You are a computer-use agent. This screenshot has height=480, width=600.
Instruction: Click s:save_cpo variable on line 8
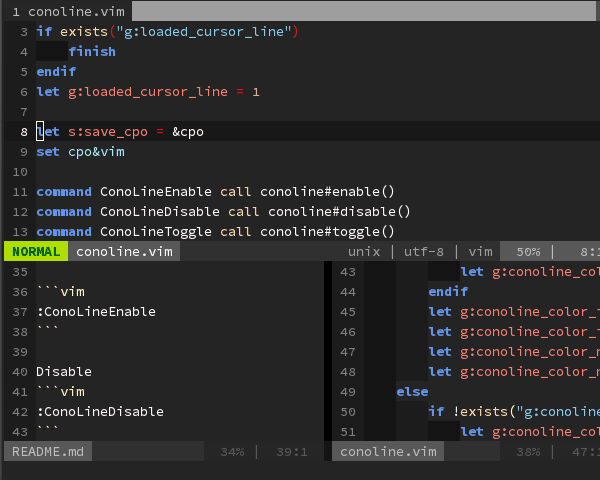108,132
